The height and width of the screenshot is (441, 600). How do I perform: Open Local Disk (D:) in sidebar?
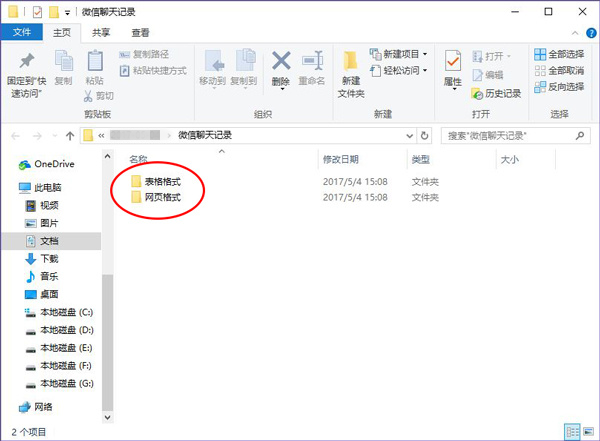59,330
